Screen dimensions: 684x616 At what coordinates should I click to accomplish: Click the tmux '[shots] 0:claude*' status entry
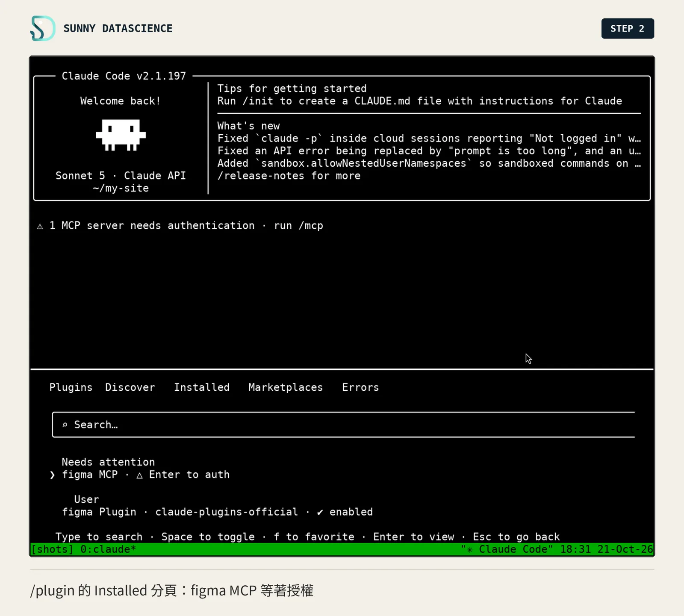point(84,549)
